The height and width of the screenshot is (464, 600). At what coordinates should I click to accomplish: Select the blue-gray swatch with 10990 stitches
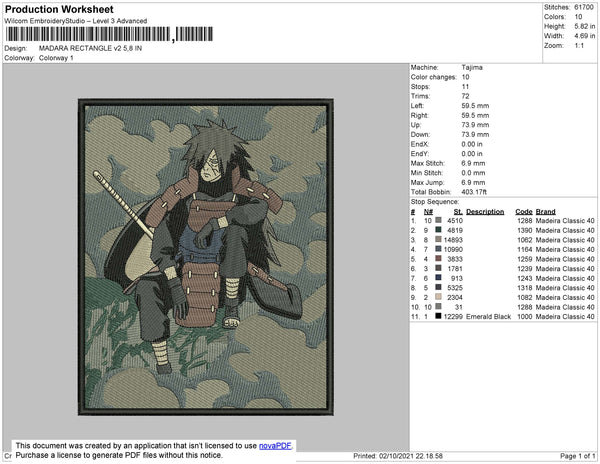[438, 249]
